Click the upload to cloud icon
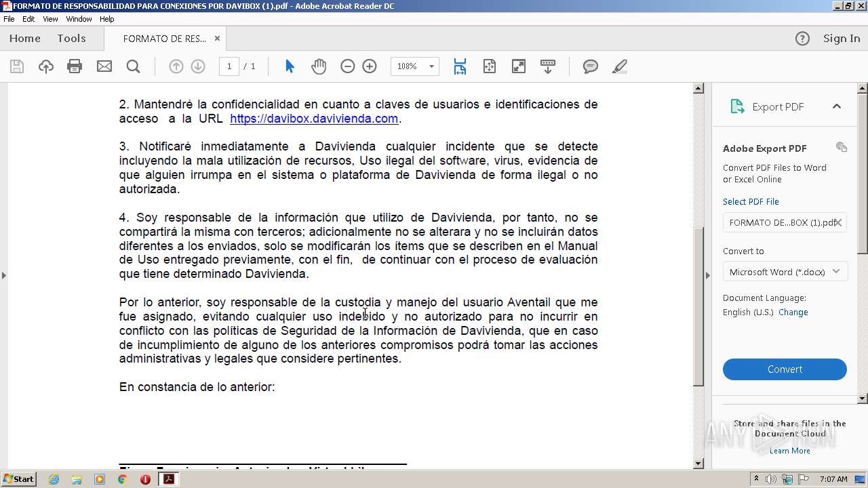 [45, 66]
